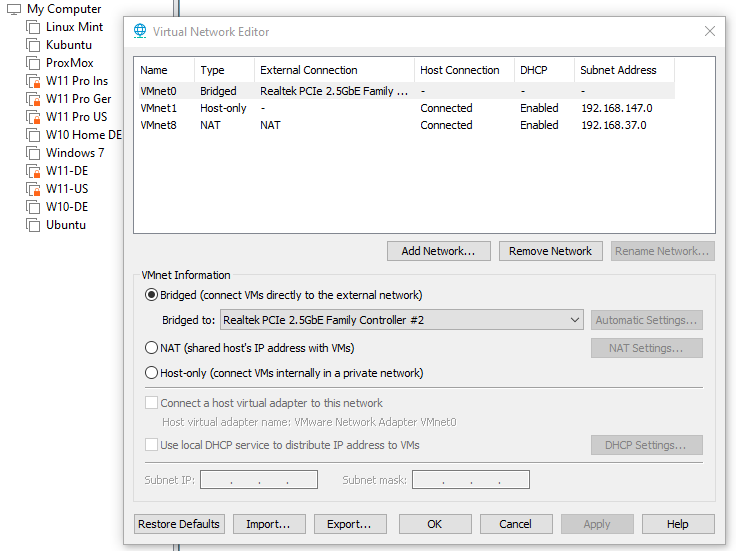The height and width of the screenshot is (551, 736).
Task: Open Help for the network editor
Action: tap(678, 524)
